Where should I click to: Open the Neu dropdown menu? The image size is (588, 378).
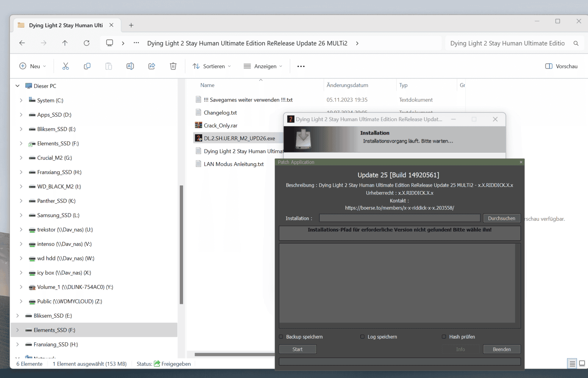click(x=33, y=66)
